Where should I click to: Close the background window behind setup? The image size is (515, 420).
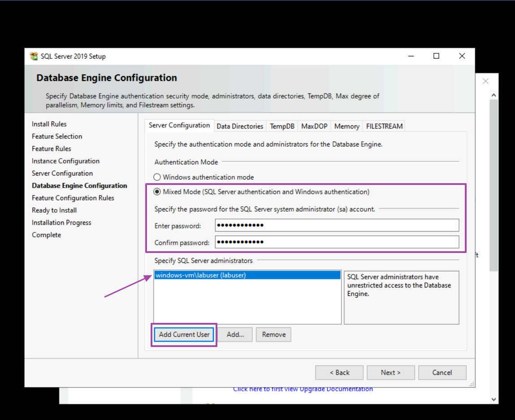click(486, 81)
